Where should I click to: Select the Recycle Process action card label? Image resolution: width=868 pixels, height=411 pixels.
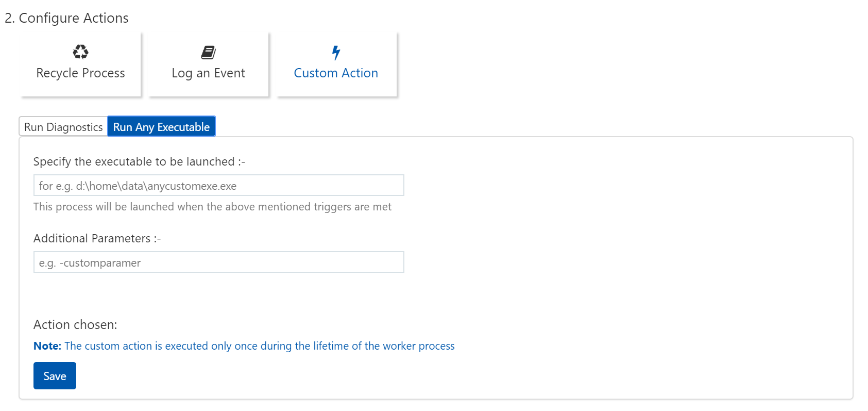80,73
